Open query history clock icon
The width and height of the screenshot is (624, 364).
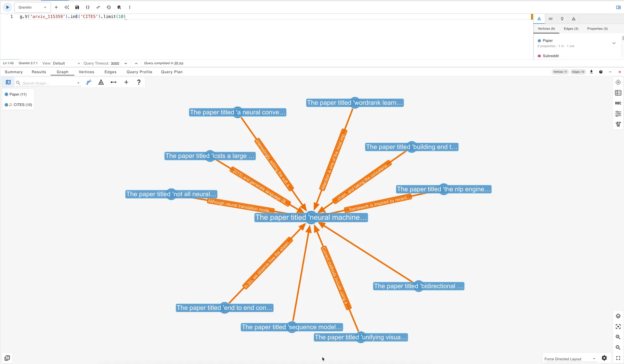click(109, 7)
